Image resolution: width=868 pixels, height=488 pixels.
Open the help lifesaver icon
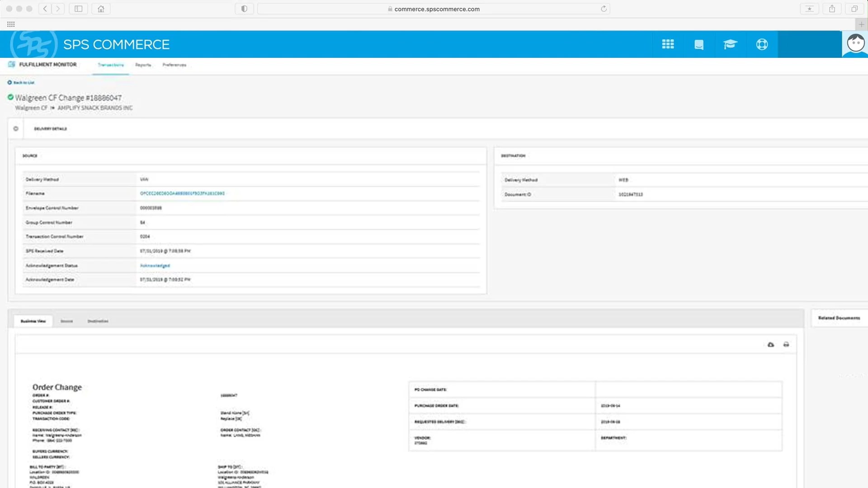(x=762, y=44)
